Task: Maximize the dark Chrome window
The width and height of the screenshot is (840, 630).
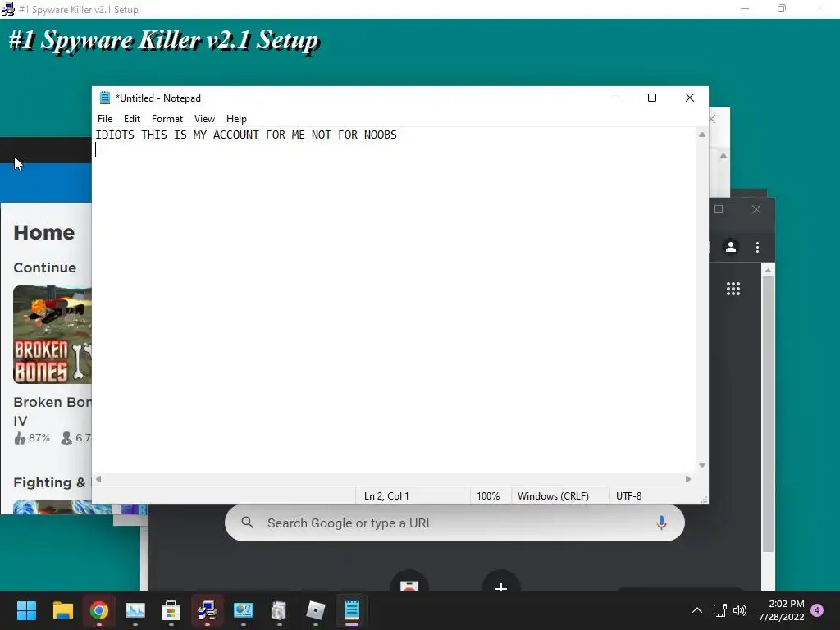Action: (x=719, y=209)
